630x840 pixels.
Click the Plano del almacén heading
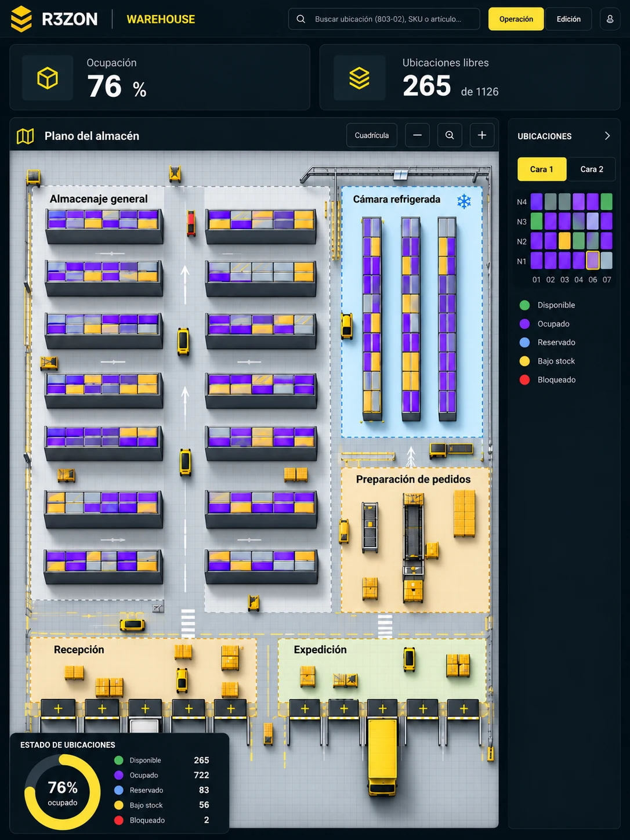[x=92, y=136]
